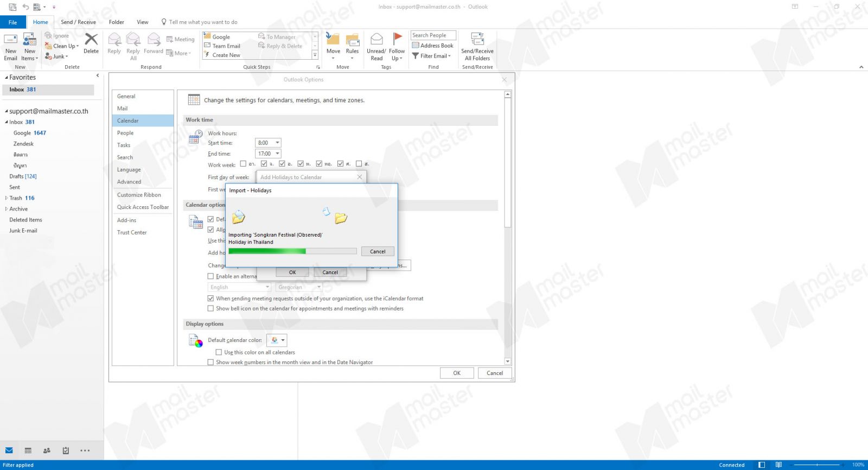Click the Filter Email funnel icon
The height and width of the screenshot is (470, 868).
(x=416, y=56)
